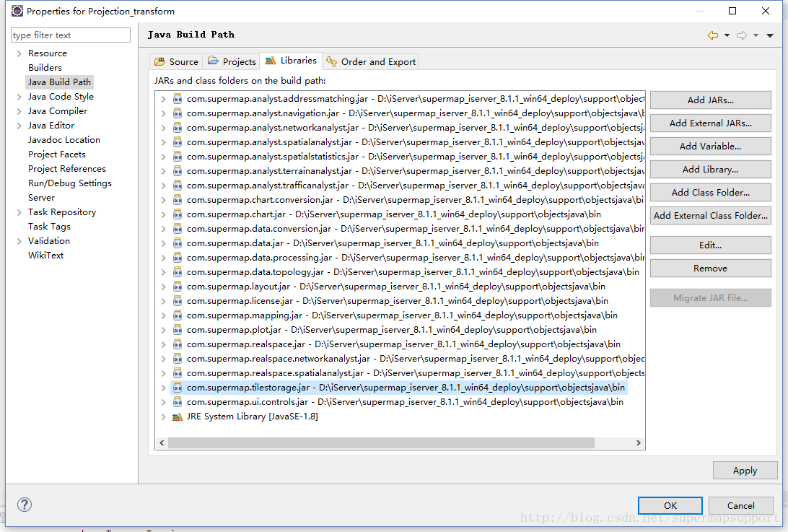The width and height of the screenshot is (788, 532).
Task: Click jar icon of data.topology.jar
Action: (178, 272)
